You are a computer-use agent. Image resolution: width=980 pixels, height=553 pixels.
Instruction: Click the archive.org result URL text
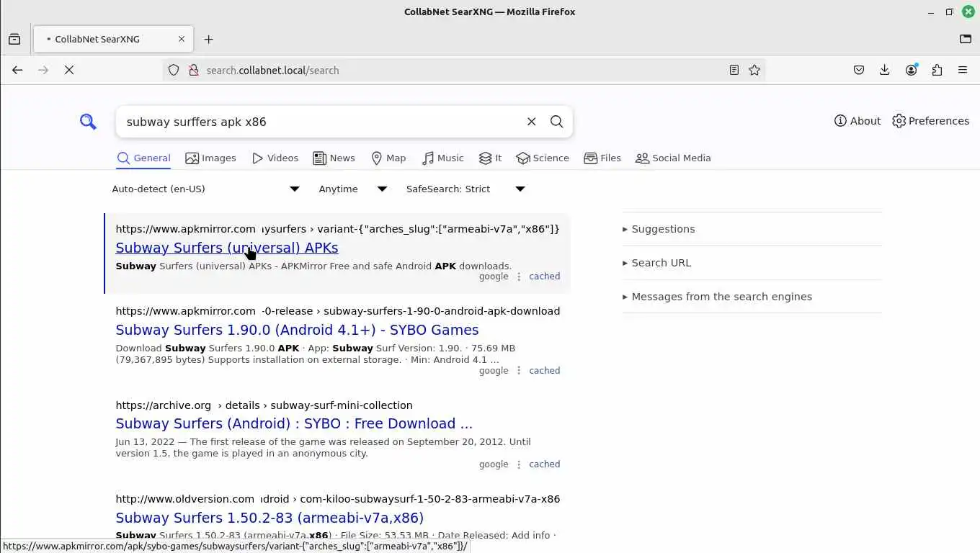click(x=264, y=405)
